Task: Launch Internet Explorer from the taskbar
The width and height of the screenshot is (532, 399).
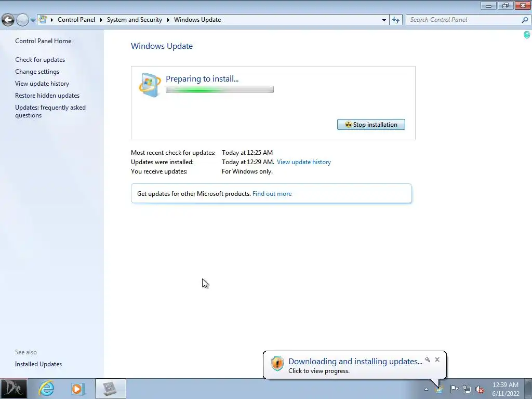Action: point(46,389)
